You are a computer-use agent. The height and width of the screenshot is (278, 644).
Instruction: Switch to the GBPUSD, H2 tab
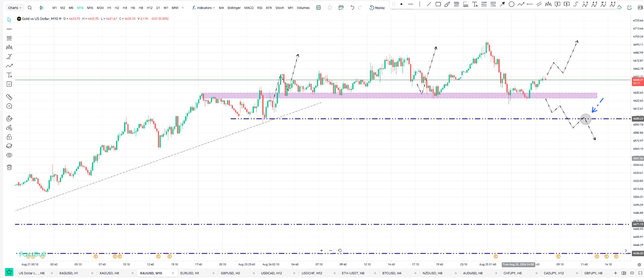point(230,273)
